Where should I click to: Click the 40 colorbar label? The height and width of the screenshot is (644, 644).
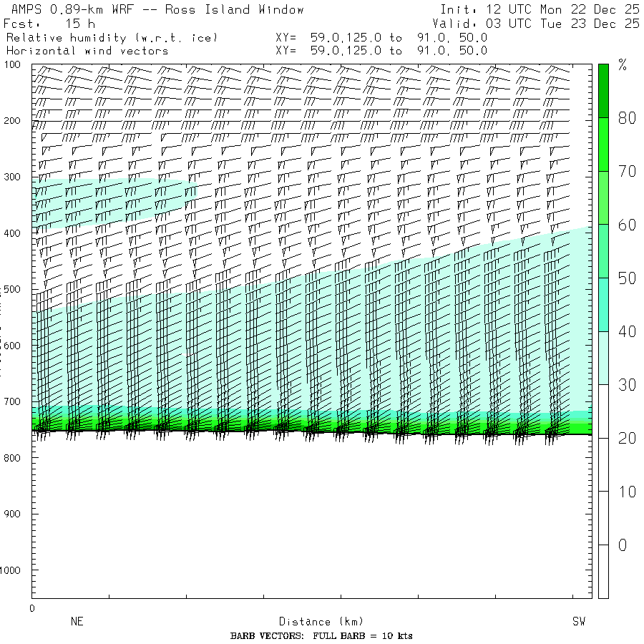[627, 331]
